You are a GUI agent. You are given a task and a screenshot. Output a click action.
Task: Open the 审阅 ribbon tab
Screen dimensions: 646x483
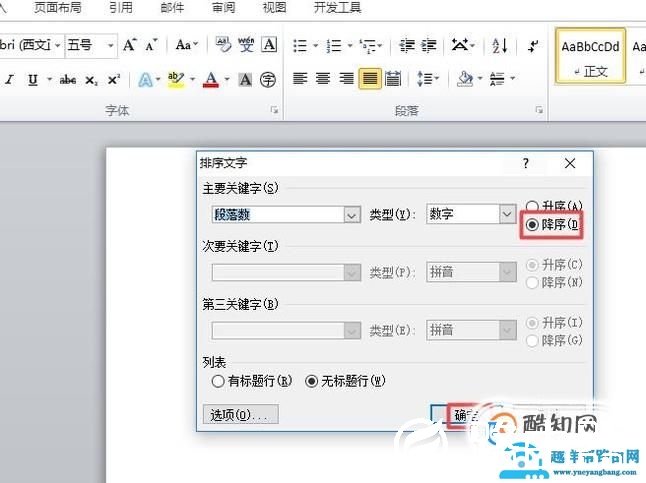224,7
